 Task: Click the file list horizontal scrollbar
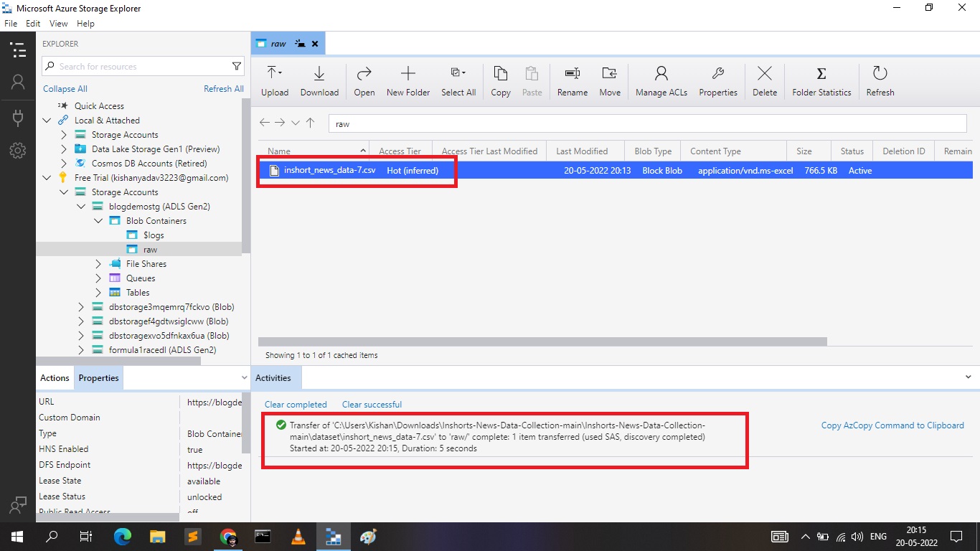coord(542,342)
